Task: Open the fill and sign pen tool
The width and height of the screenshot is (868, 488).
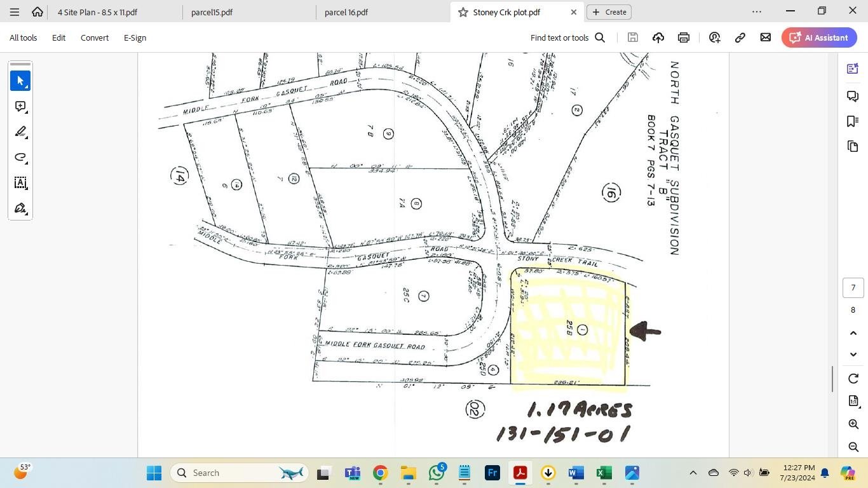Action: pyautogui.click(x=20, y=208)
